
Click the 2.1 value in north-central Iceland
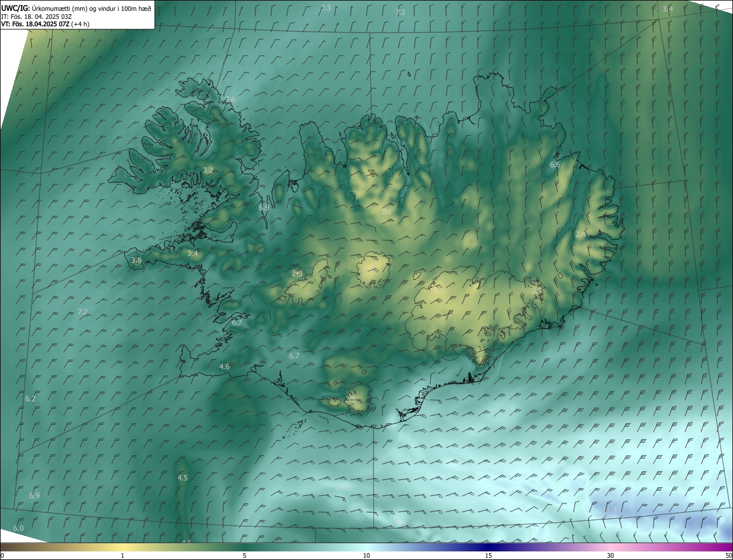point(387,212)
